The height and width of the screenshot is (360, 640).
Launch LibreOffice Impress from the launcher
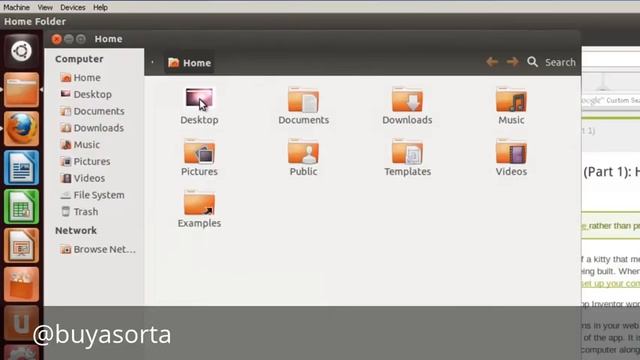pyautogui.click(x=21, y=245)
